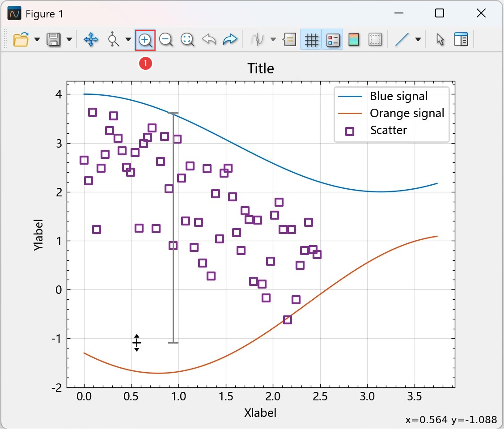Click the "Blue signal" legend entry

[x=398, y=96]
